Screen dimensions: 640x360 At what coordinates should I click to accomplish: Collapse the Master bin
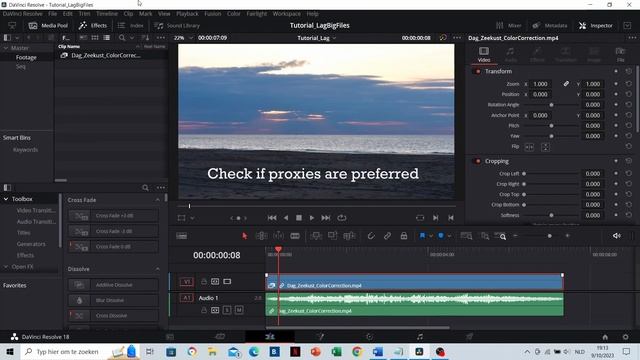click(6, 48)
